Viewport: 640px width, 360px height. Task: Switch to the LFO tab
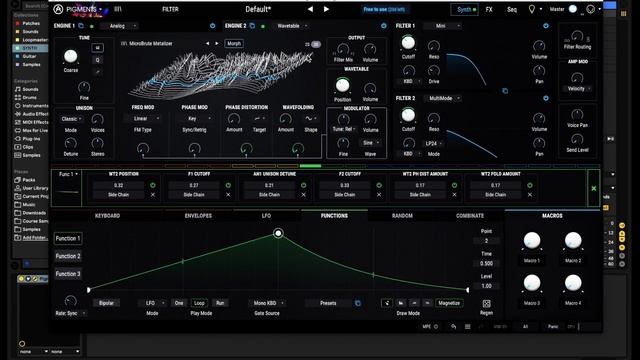click(266, 216)
